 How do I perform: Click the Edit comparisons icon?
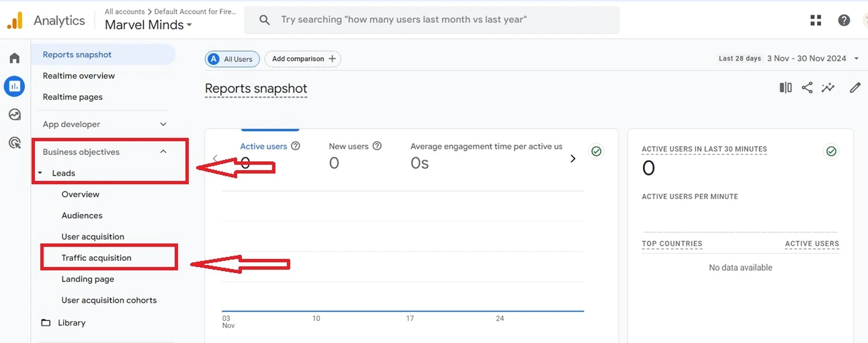pos(785,87)
